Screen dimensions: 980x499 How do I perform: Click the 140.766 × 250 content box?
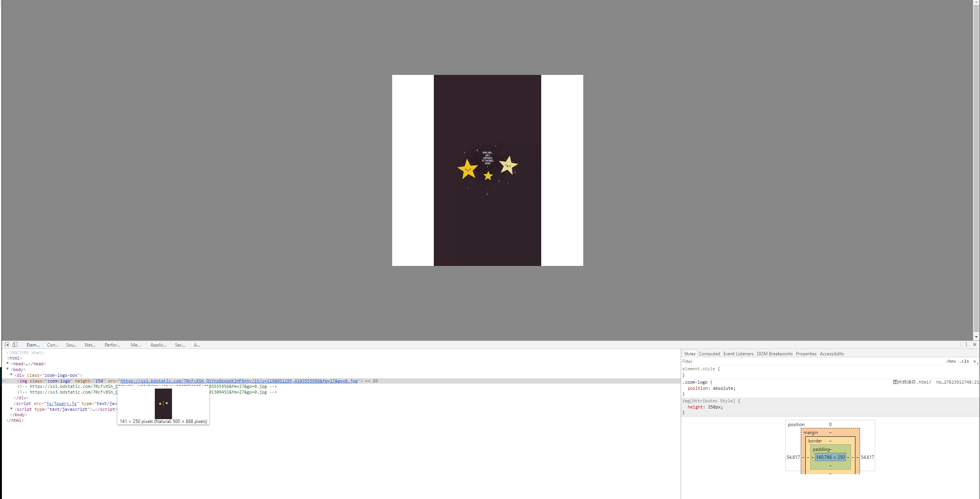[830, 457]
